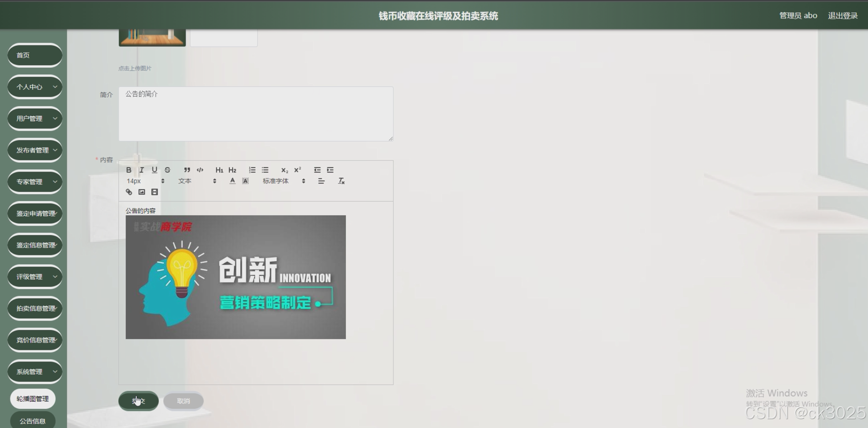Viewport: 868px width, 428px height.
Task: Click the 取消 button
Action: pyautogui.click(x=183, y=401)
